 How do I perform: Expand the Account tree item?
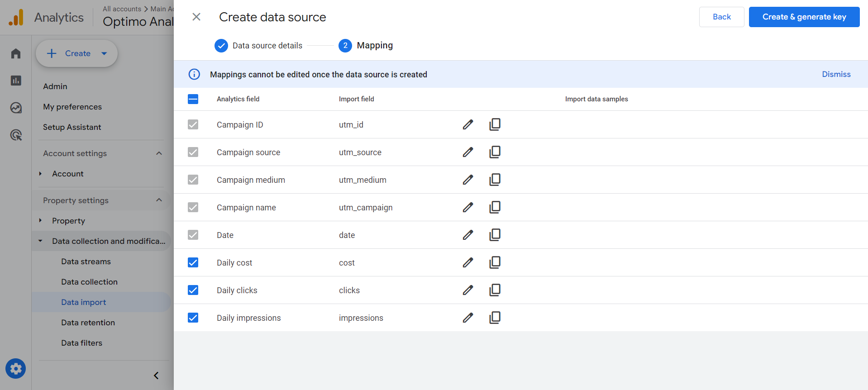pos(40,174)
